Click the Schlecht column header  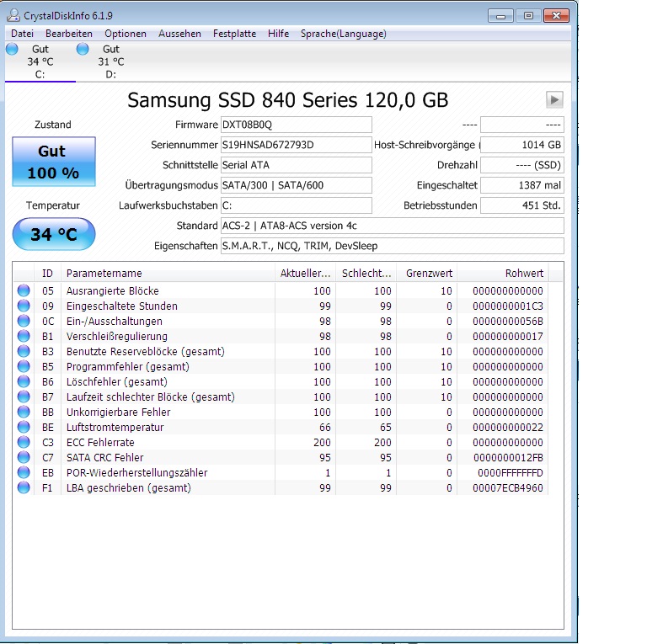pyautogui.click(x=366, y=274)
